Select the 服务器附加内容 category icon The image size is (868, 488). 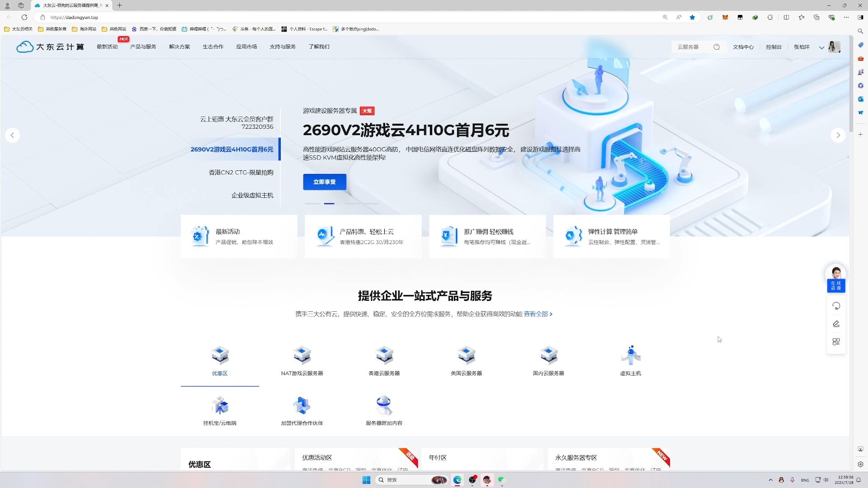click(x=384, y=405)
